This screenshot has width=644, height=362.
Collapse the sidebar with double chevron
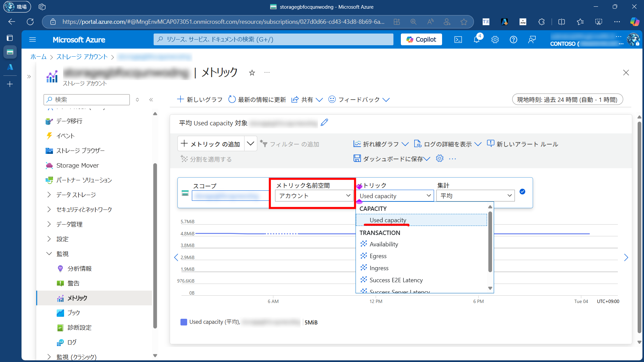(x=151, y=100)
